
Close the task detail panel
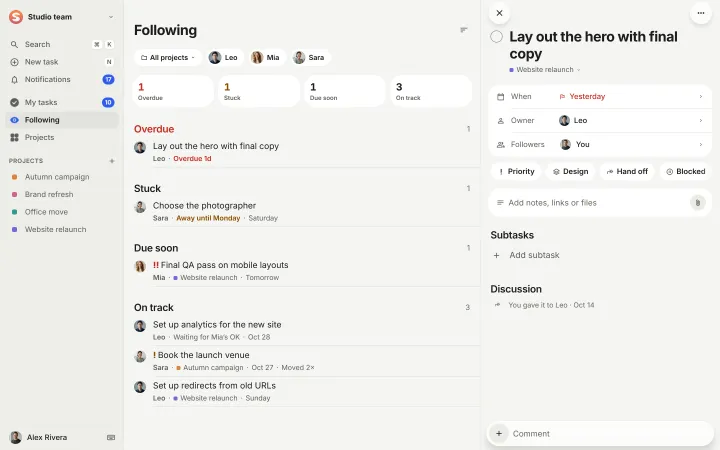[500, 13]
